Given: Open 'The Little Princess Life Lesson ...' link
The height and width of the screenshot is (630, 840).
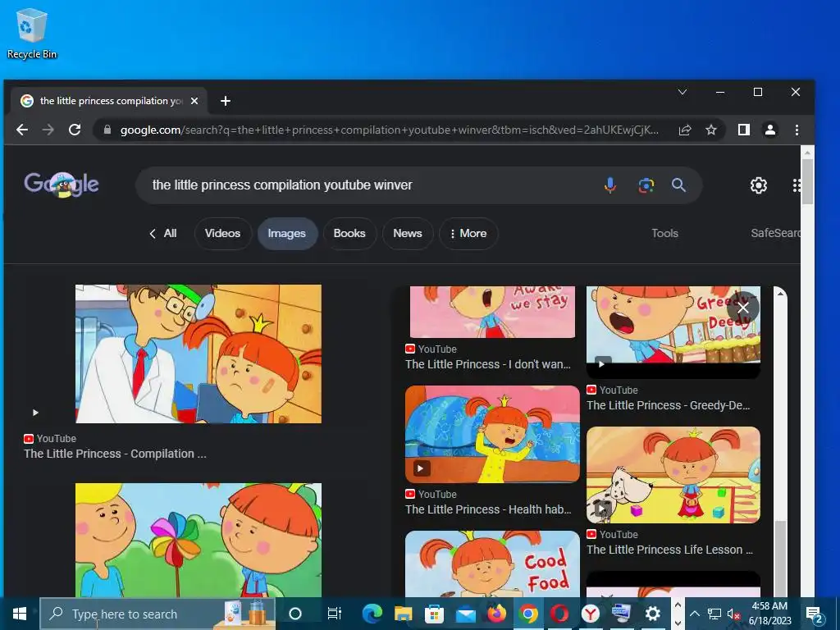Looking at the screenshot, I should coord(669,550).
